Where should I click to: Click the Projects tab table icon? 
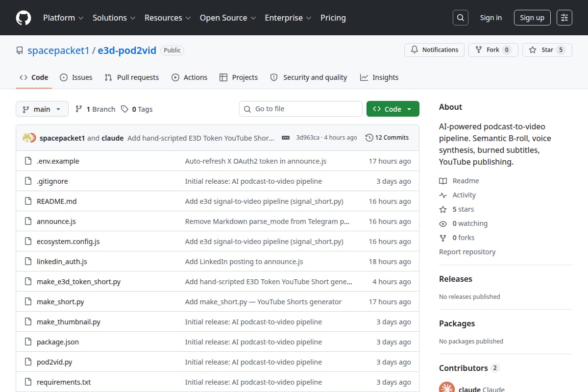point(223,77)
